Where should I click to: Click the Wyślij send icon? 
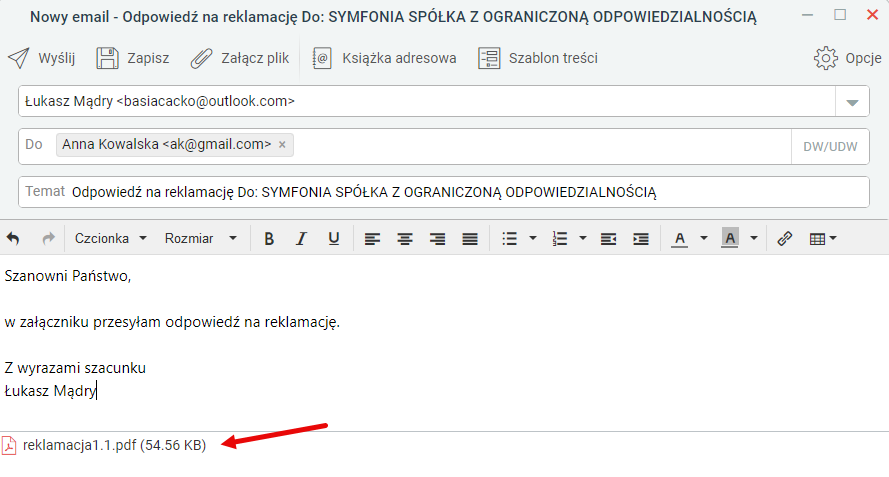19,58
